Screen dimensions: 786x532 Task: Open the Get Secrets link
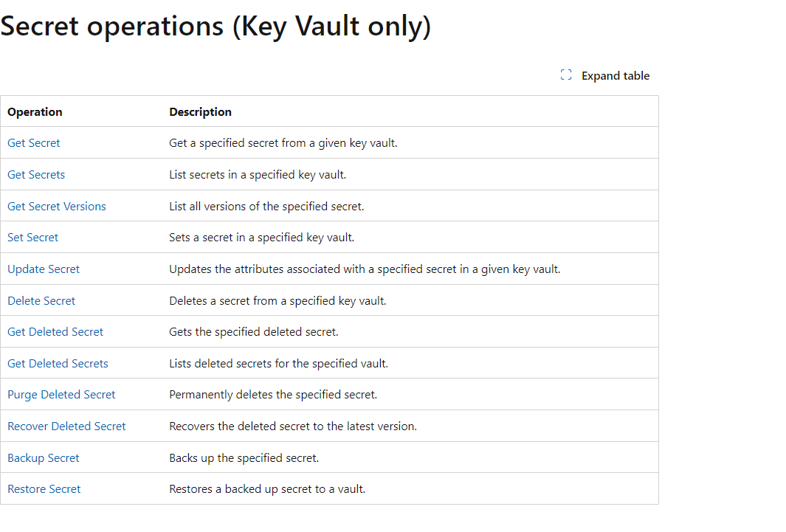click(36, 174)
